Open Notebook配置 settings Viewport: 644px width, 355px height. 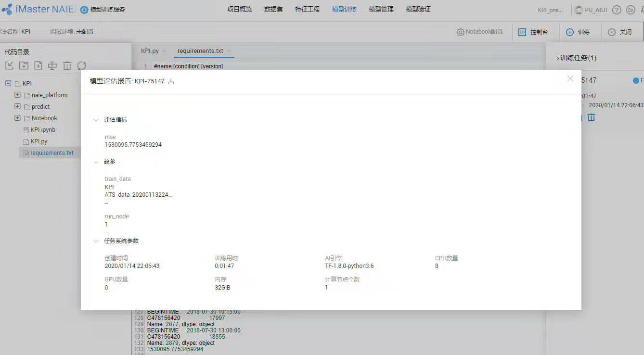(479, 31)
